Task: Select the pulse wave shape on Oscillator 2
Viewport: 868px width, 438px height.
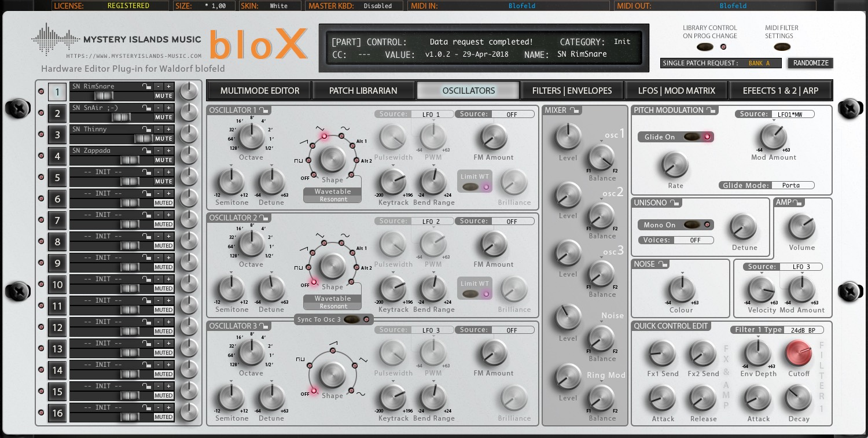Action: click(308, 268)
